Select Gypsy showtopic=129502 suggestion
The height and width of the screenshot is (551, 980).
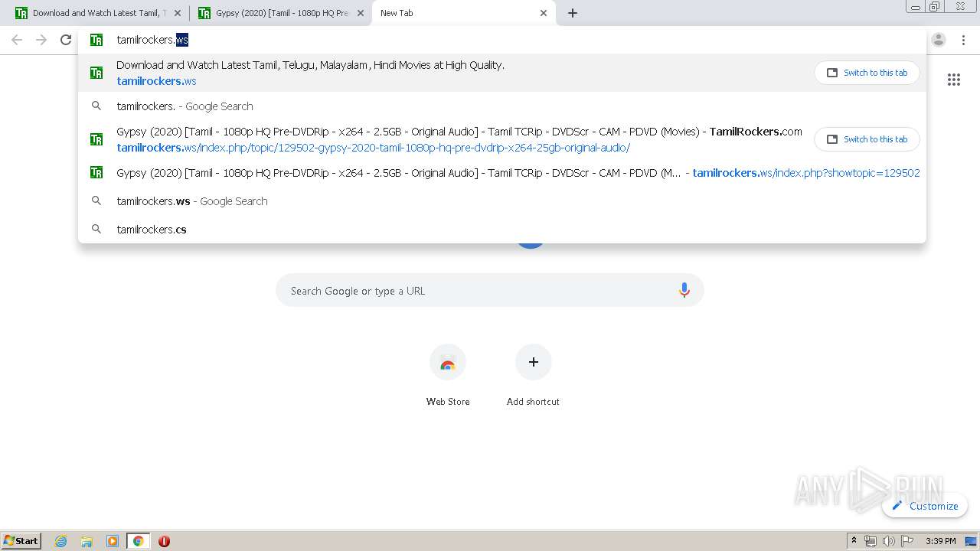(502, 173)
